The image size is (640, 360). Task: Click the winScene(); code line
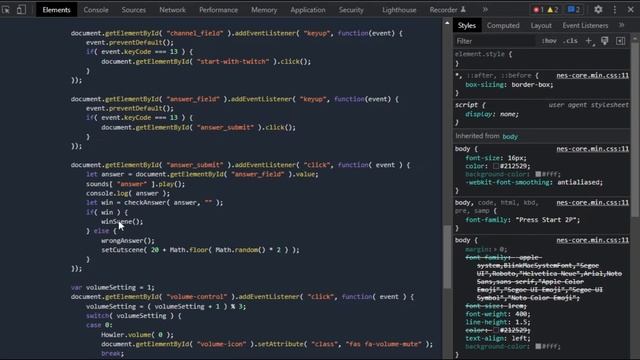click(x=122, y=222)
